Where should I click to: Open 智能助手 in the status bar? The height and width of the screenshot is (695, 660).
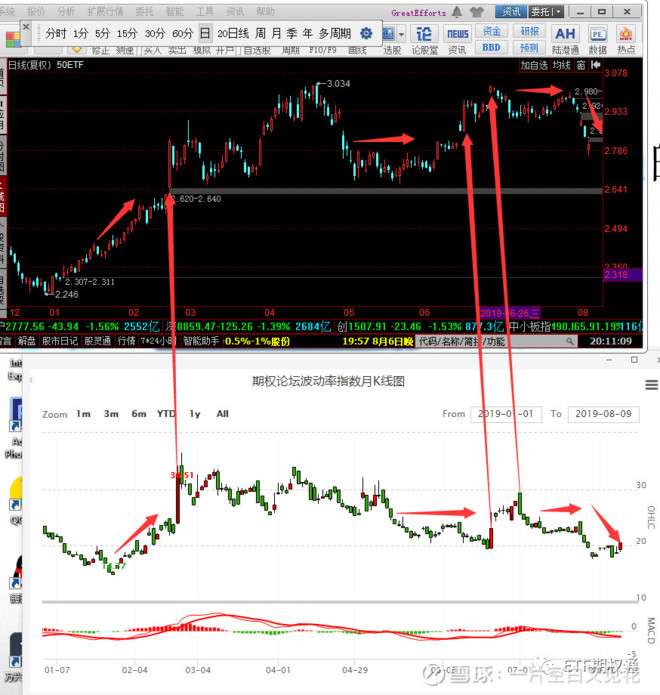[201, 341]
